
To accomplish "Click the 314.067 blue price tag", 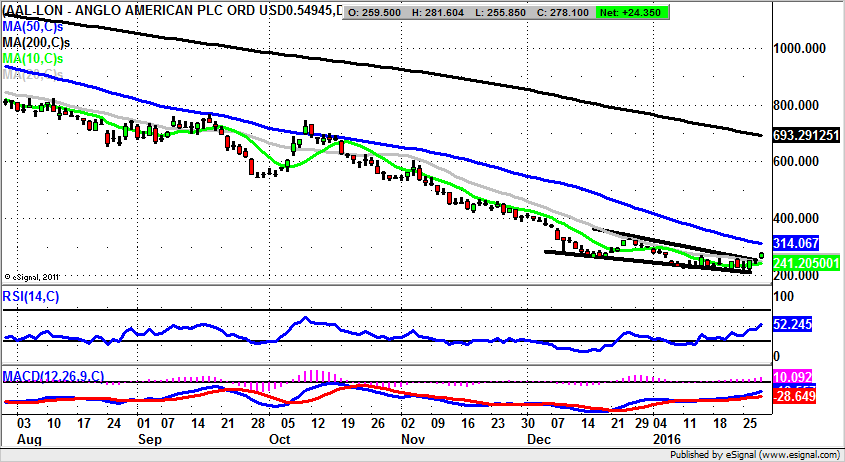I will tap(796, 243).
